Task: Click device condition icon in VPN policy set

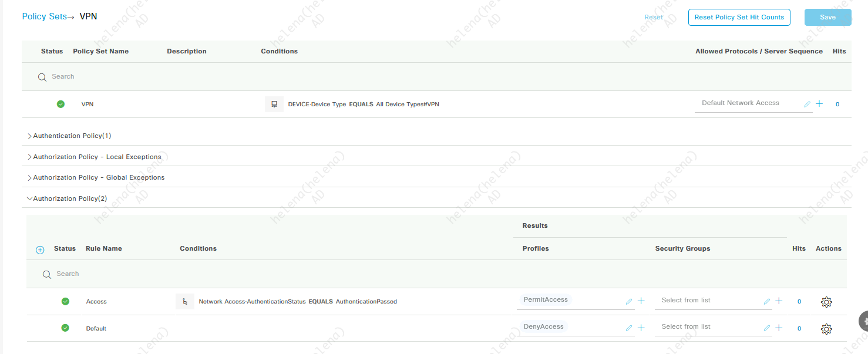Action: 274,104
